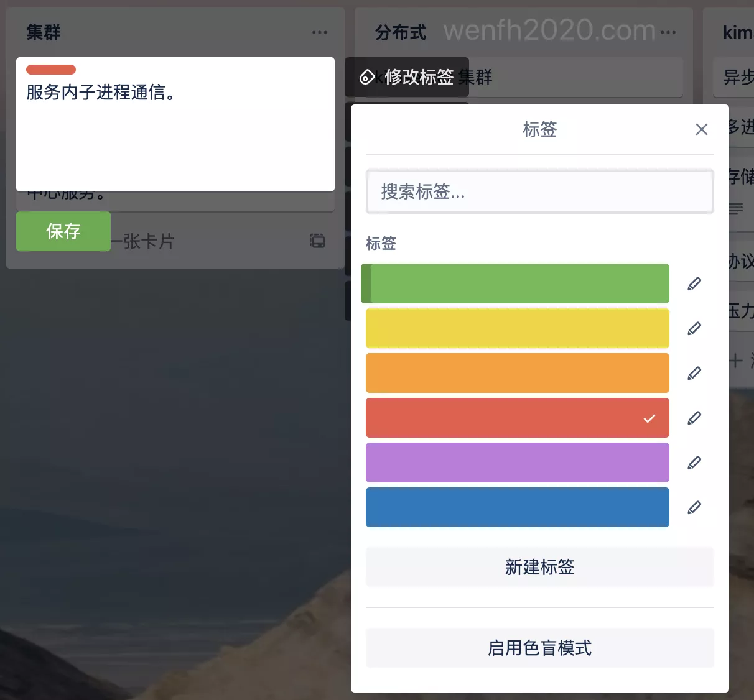754x700 pixels.
Task: Click 新建标签 to create a label
Action: coord(539,567)
